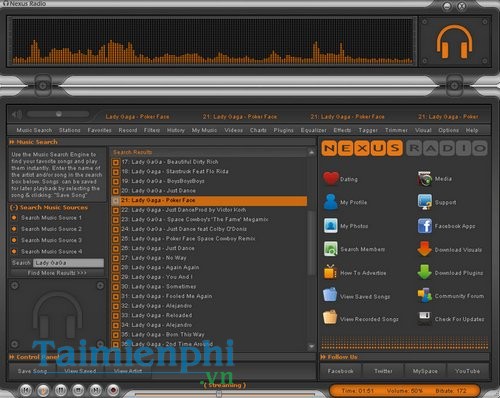
Task: Toggle the box beside 32: Alejandro
Action: 116,306
